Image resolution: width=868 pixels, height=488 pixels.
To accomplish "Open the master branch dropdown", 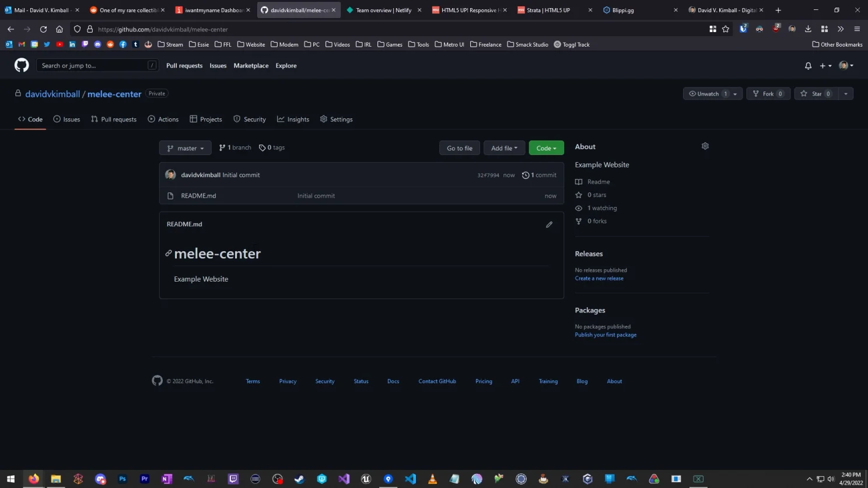I will point(185,148).
